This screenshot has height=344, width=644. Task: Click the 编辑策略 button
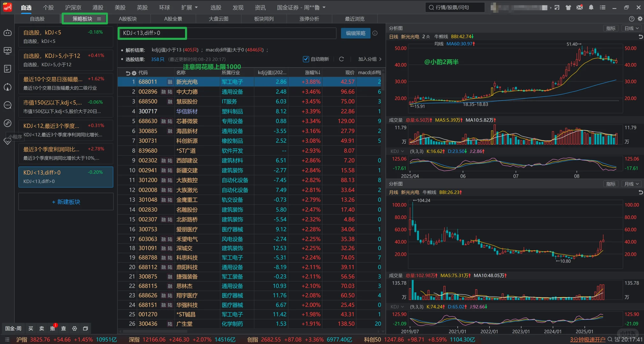[x=355, y=33]
